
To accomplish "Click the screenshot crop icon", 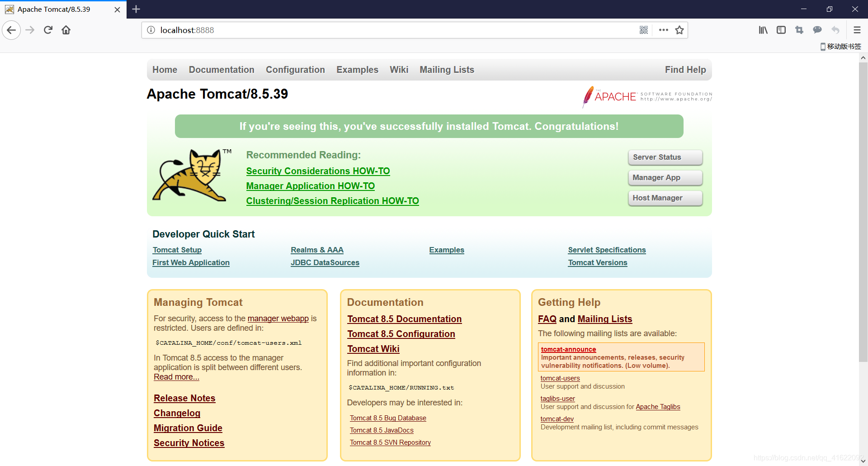I will (799, 30).
